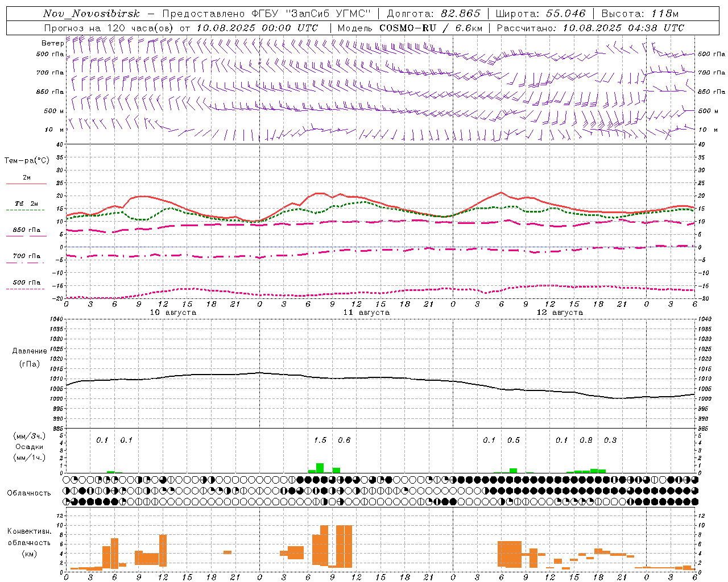Click the '850 гПа' legend in temperature panel

pyautogui.click(x=27, y=230)
